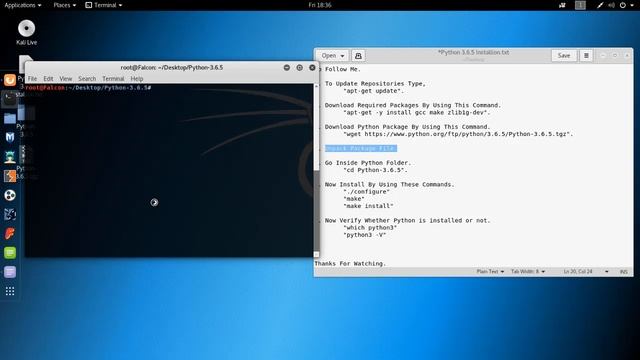Open terminal Search menu
Image resolution: width=640 pixels, height=360 pixels.
pos(87,78)
